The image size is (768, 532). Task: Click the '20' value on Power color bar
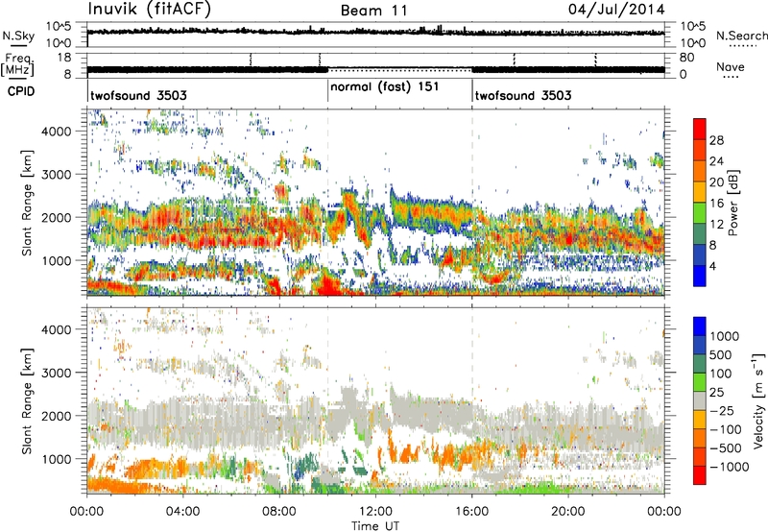[716, 182]
